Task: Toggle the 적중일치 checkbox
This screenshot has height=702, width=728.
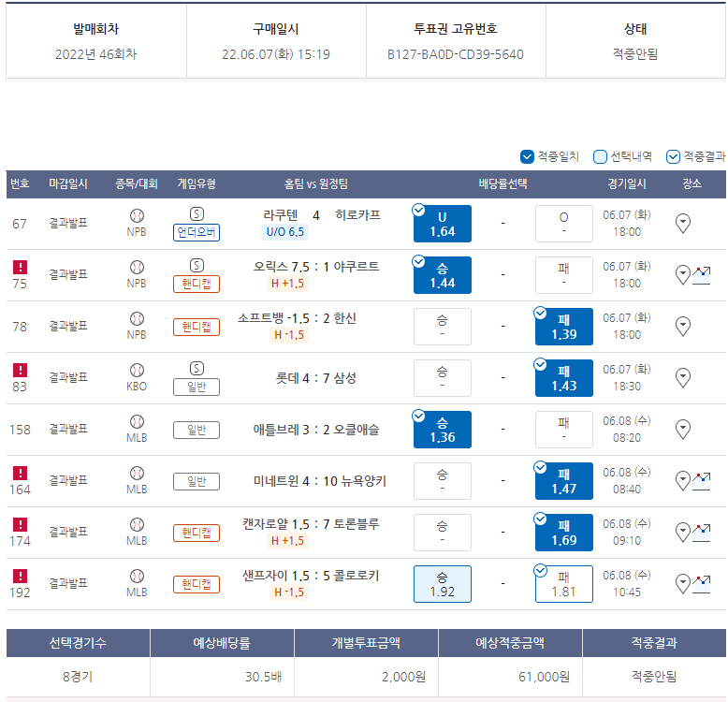Action: [527, 157]
